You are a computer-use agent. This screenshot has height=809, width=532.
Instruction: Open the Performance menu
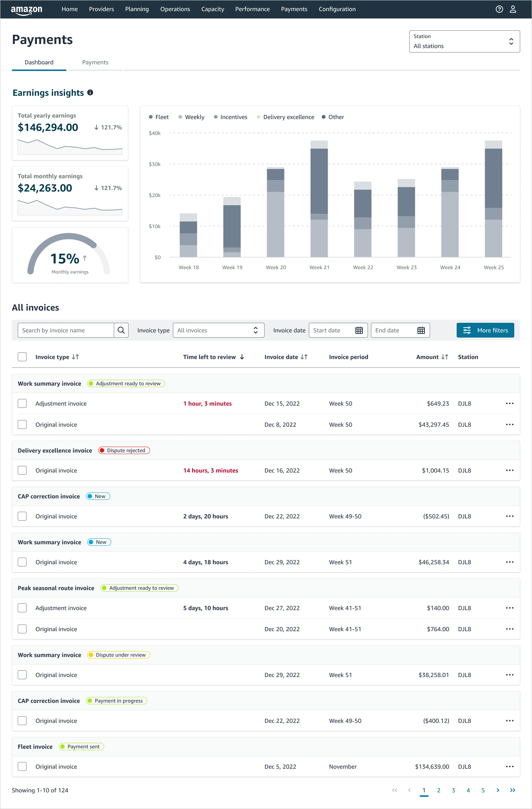pos(253,9)
